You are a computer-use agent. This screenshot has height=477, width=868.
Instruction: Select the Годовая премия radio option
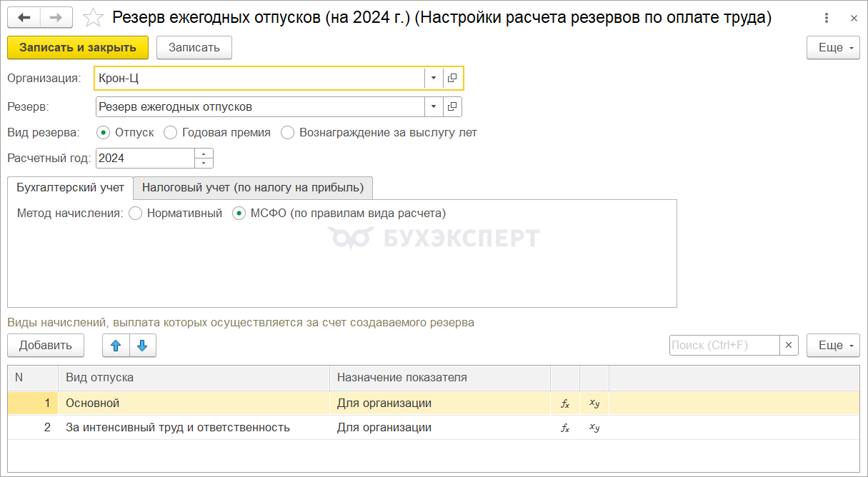170,132
